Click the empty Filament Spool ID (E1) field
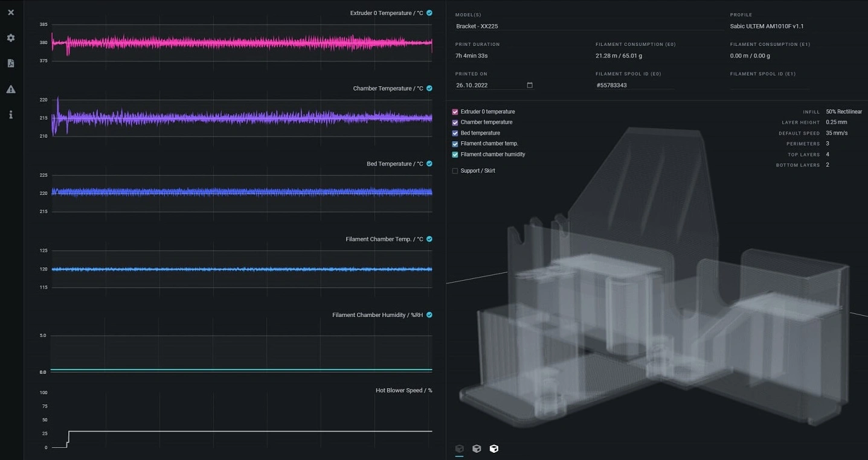 (768, 85)
